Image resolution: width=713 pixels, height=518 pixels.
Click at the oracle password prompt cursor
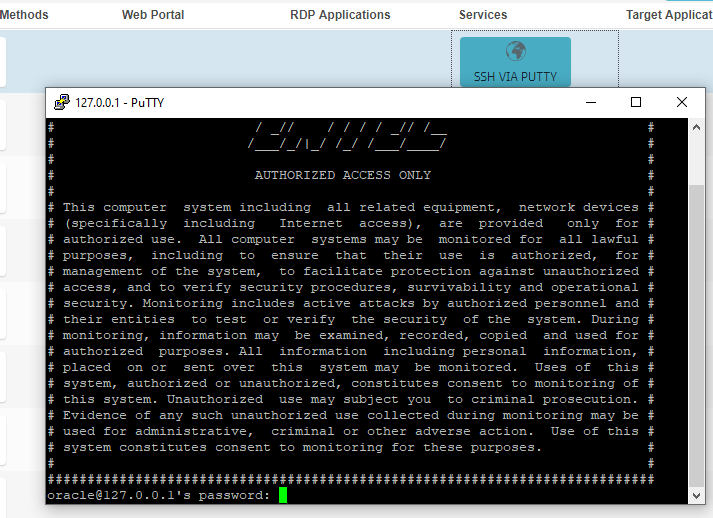click(283, 495)
